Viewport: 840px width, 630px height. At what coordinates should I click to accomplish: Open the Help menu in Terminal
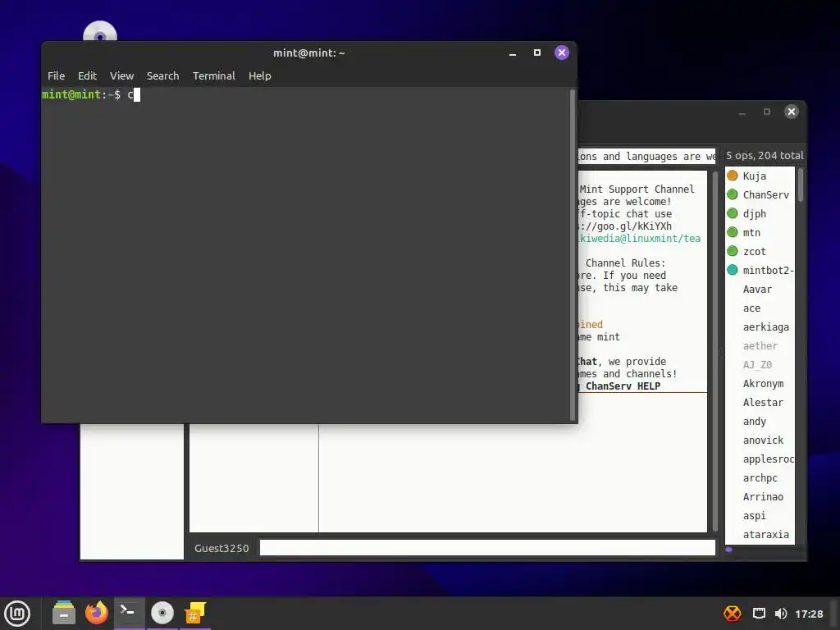pyautogui.click(x=260, y=76)
